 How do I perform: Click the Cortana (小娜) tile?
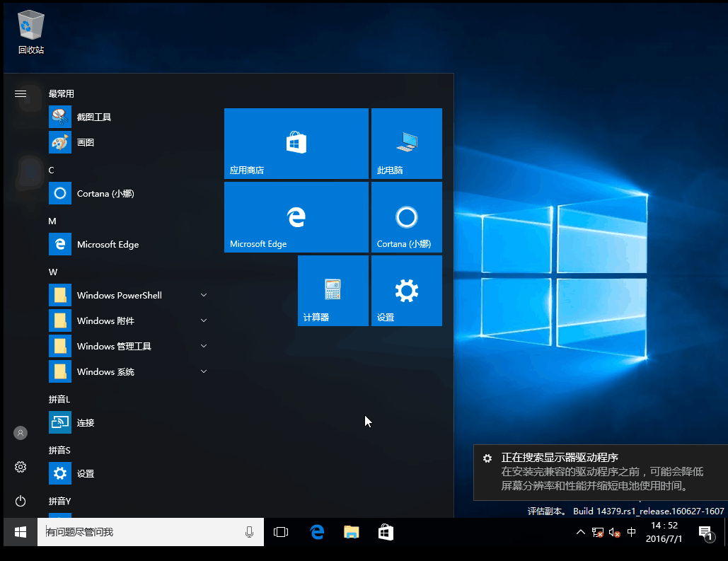pyautogui.click(x=406, y=216)
